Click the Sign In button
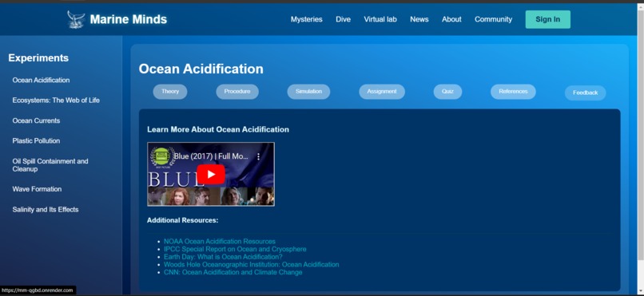 [547, 19]
